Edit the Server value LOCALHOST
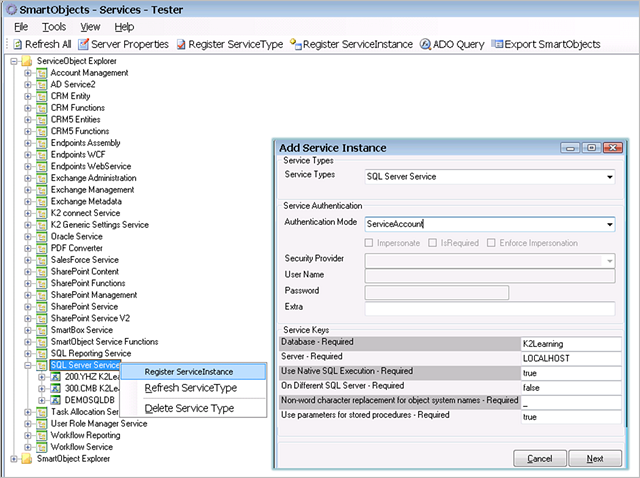 pyautogui.click(x=571, y=358)
